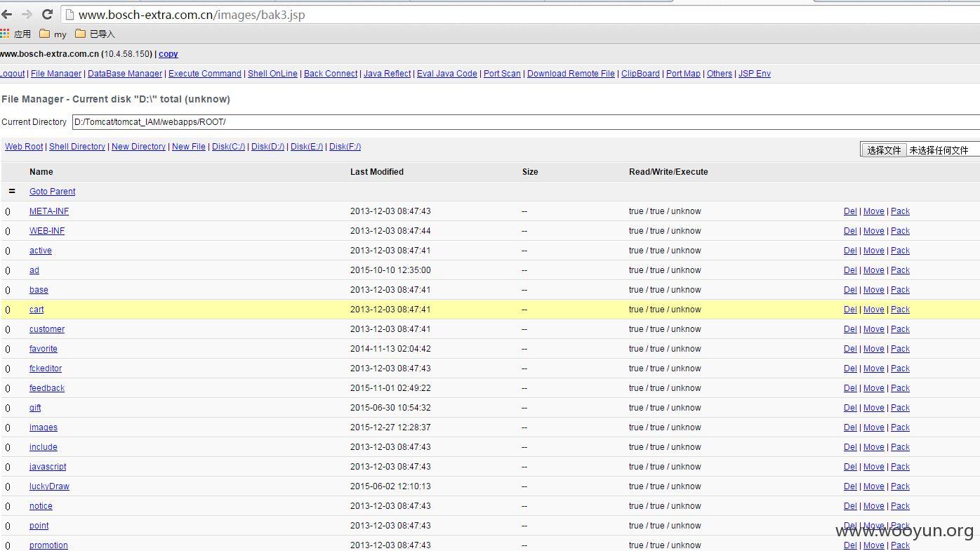Viewport: 980px width, 551px height.
Task: Open the gift folder
Action: tap(35, 408)
